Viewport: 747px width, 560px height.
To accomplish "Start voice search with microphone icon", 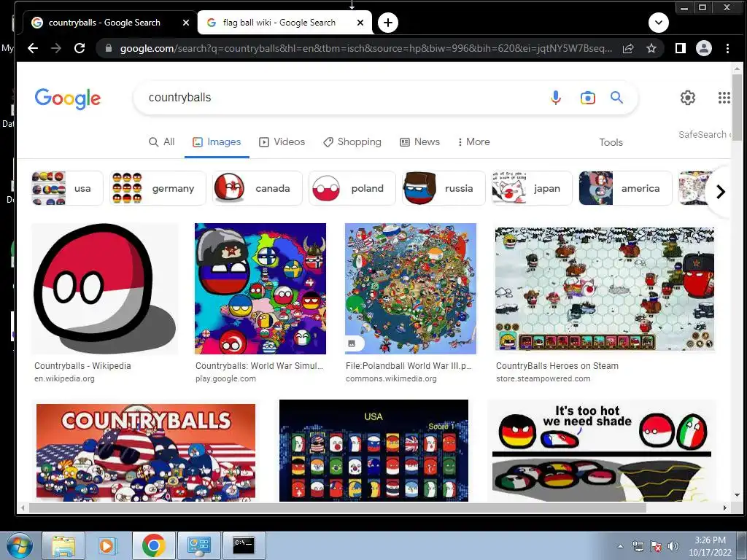I will tap(555, 98).
